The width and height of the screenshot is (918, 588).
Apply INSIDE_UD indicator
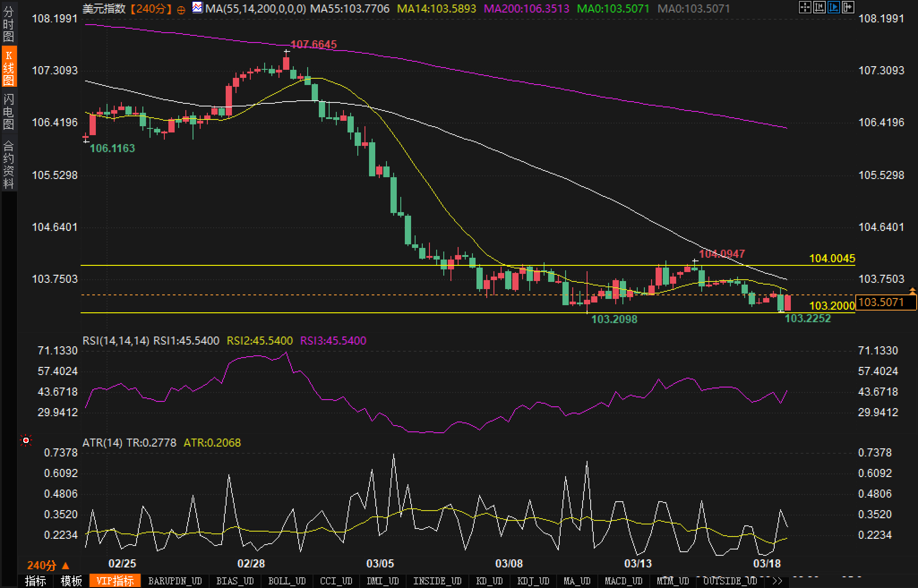pyautogui.click(x=437, y=581)
